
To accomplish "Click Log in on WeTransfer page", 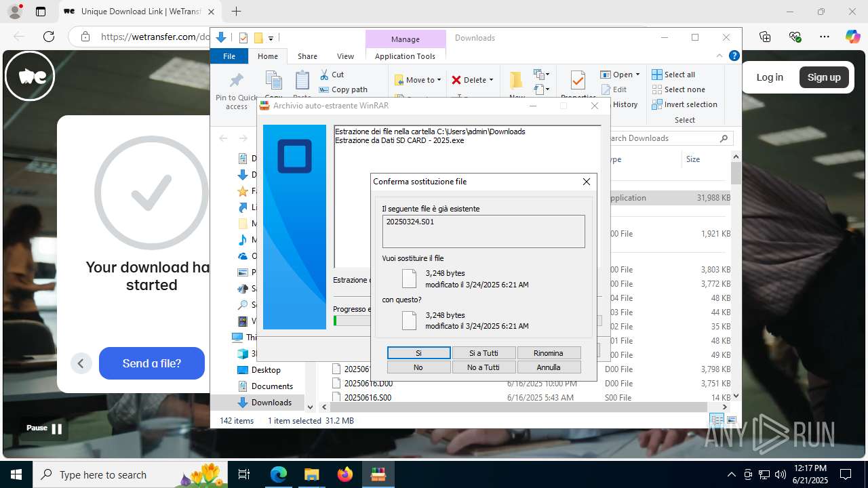I will tap(770, 77).
